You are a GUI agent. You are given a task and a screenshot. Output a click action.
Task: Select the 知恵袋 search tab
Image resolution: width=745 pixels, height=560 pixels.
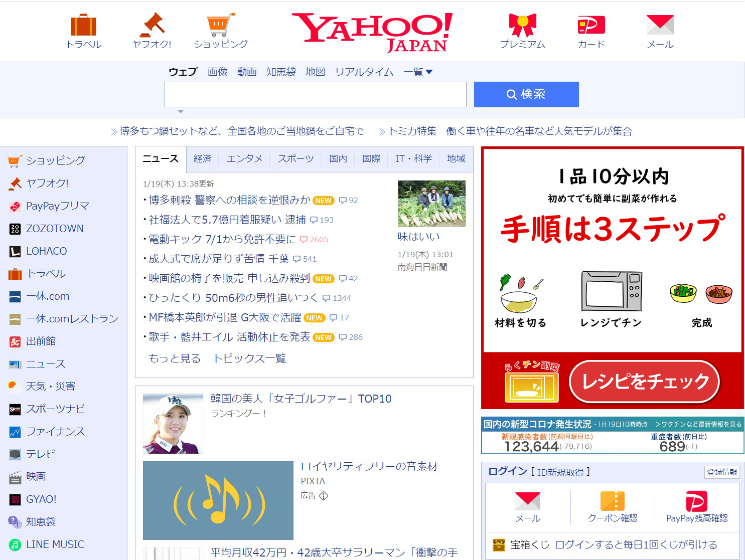(x=281, y=72)
